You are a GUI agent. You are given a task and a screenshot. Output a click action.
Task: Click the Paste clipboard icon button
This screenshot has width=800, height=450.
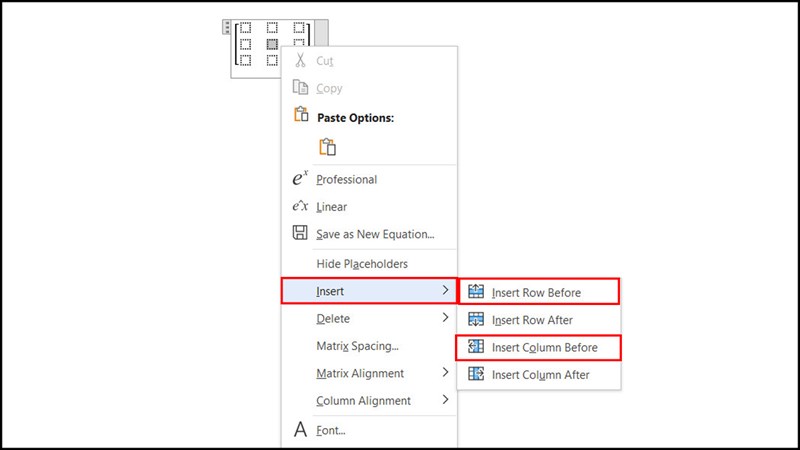click(327, 146)
